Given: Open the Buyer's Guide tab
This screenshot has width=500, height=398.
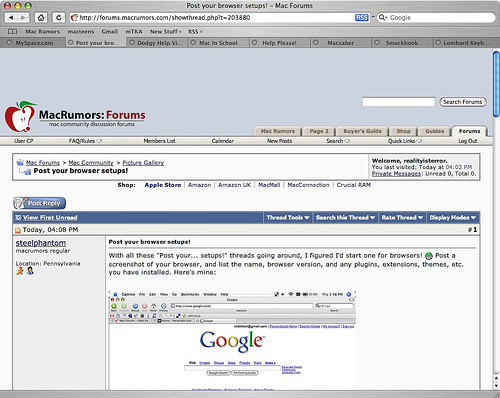Looking at the screenshot, I should [x=362, y=131].
